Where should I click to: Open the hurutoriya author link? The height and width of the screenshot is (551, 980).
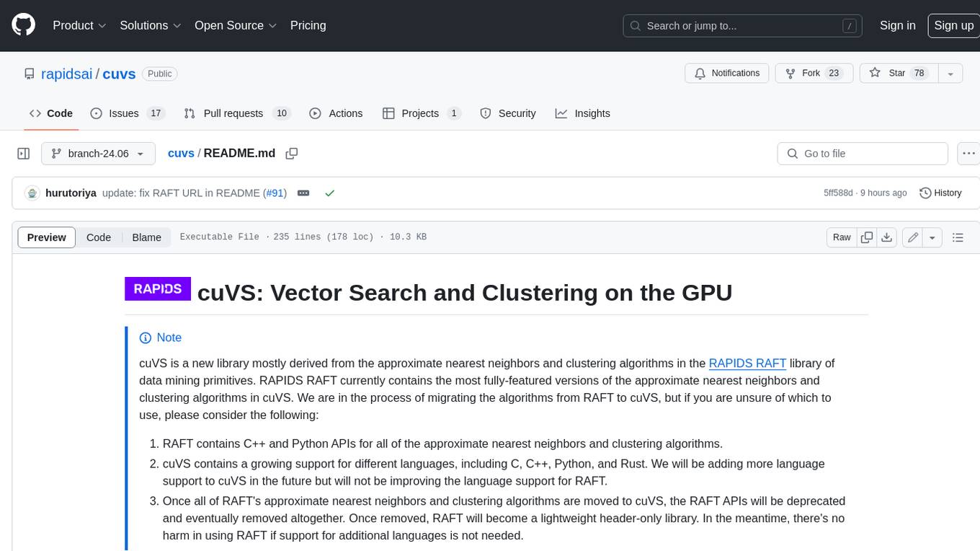[71, 193]
